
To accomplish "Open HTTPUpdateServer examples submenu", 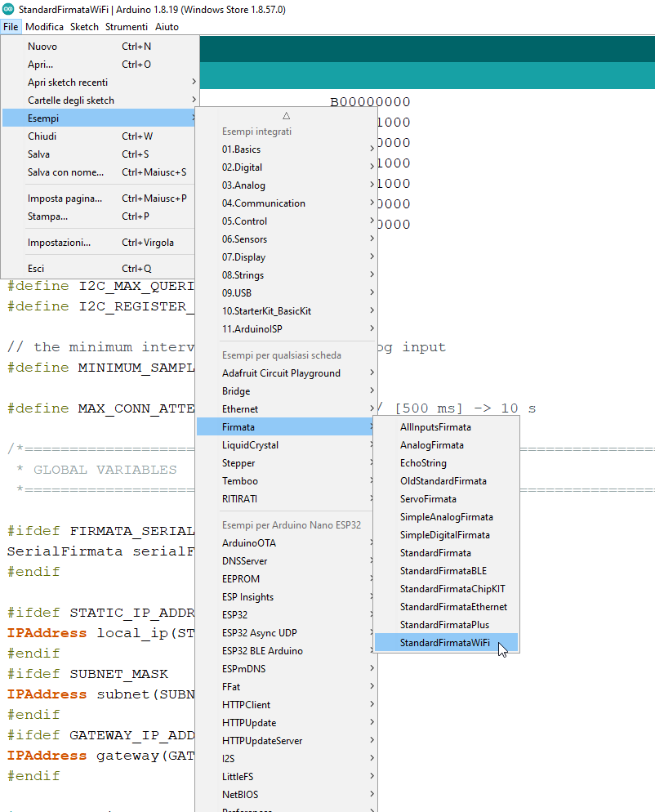I will (x=287, y=741).
